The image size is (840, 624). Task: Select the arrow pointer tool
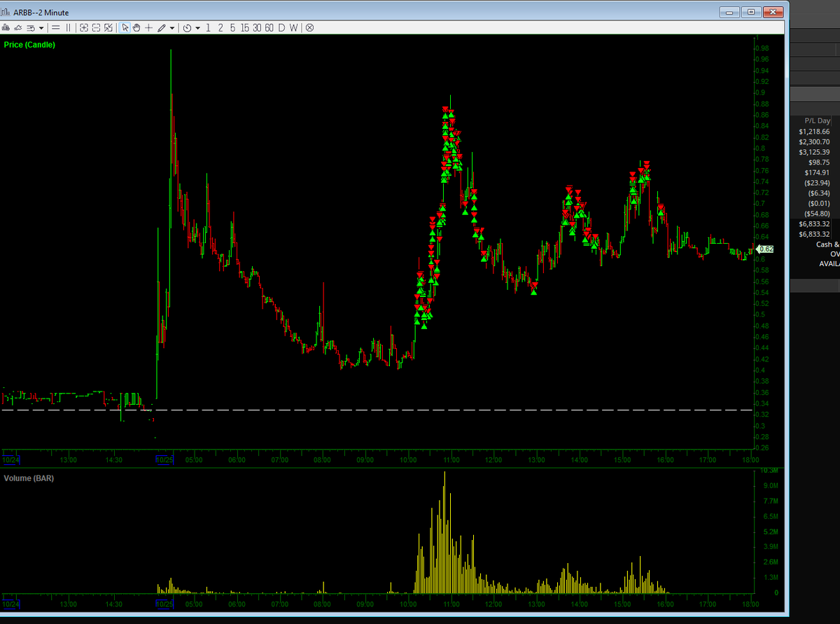point(125,27)
